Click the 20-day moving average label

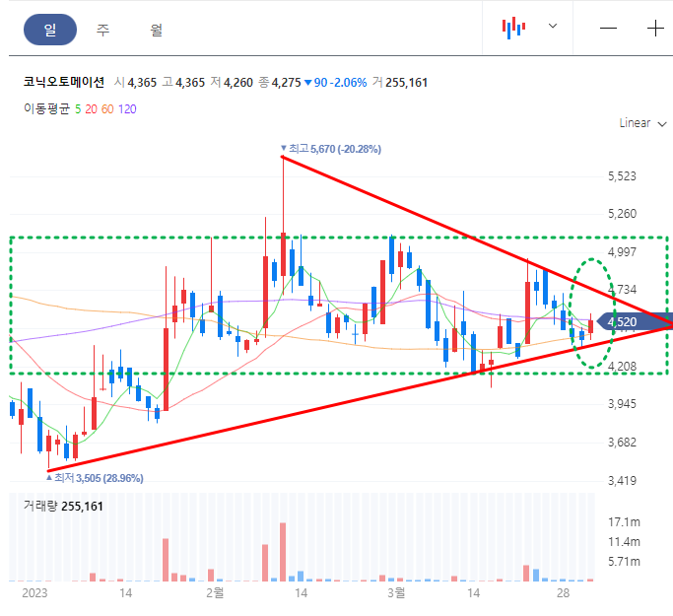[91, 109]
